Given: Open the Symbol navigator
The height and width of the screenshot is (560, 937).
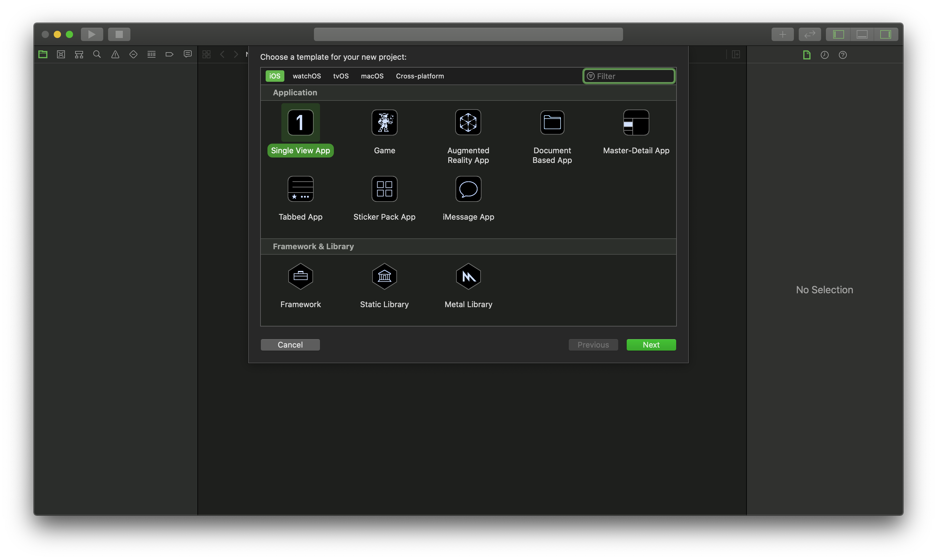Looking at the screenshot, I should pyautogui.click(x=79, y=54).
